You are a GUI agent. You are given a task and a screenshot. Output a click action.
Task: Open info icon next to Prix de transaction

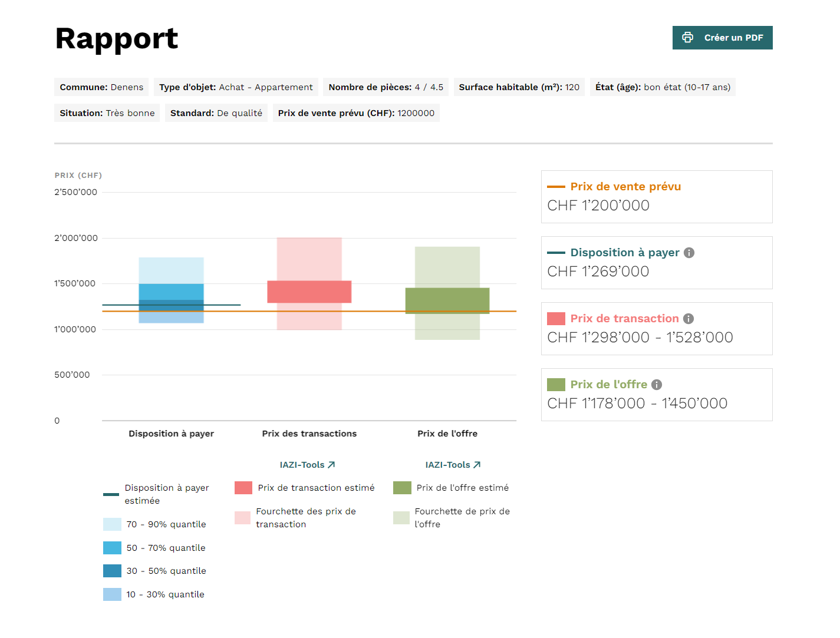point(689,319)
